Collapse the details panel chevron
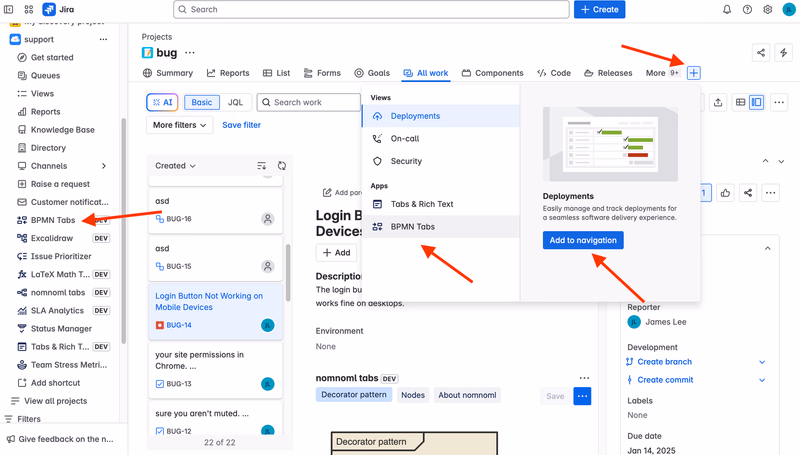800x455 pixels. [768, 248]
